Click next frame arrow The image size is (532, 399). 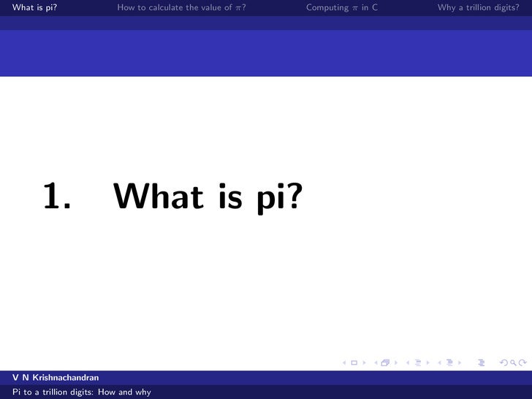tap(396, 362)
